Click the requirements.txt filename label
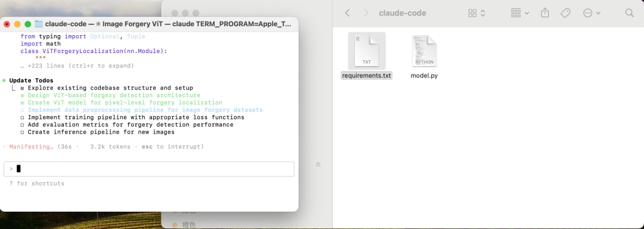This screenshot has width=644, height=229. coord(367,76)
